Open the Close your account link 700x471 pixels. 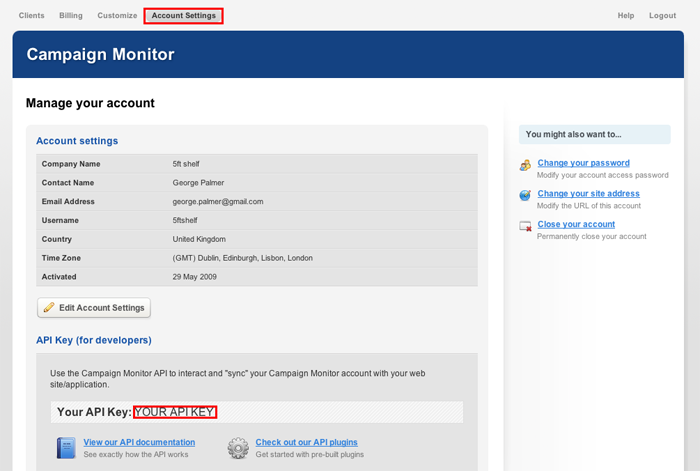(576, 224)
